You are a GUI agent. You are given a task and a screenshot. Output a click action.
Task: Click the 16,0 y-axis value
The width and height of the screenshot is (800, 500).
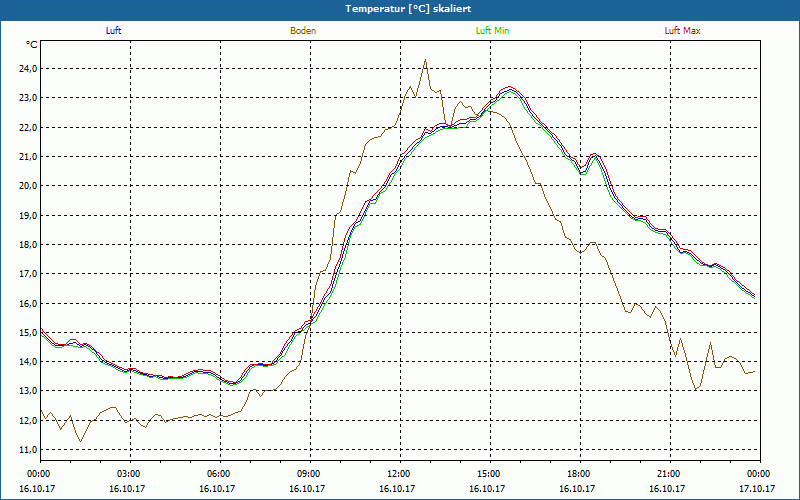click(x=29, y=303)
